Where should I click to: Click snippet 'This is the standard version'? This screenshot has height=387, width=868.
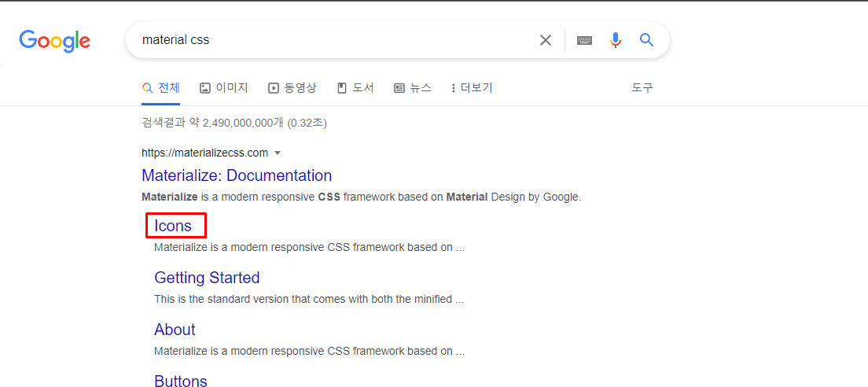(x=309, y=300)
